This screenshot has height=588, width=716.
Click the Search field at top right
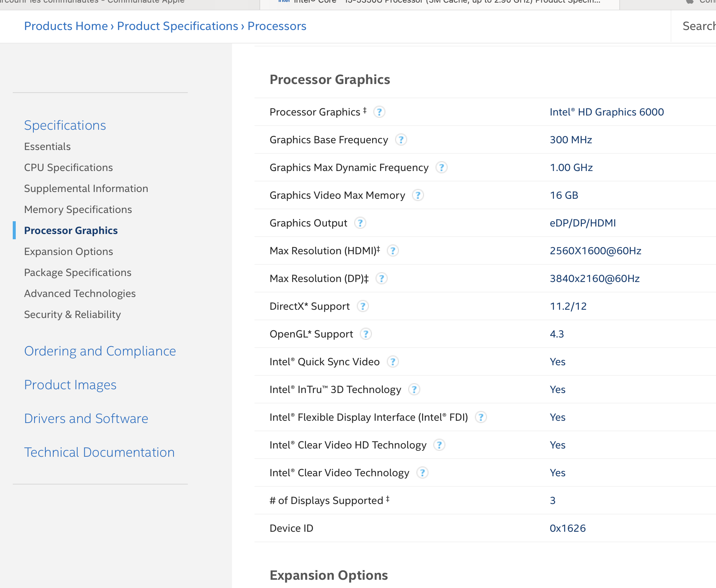[698, 26]
